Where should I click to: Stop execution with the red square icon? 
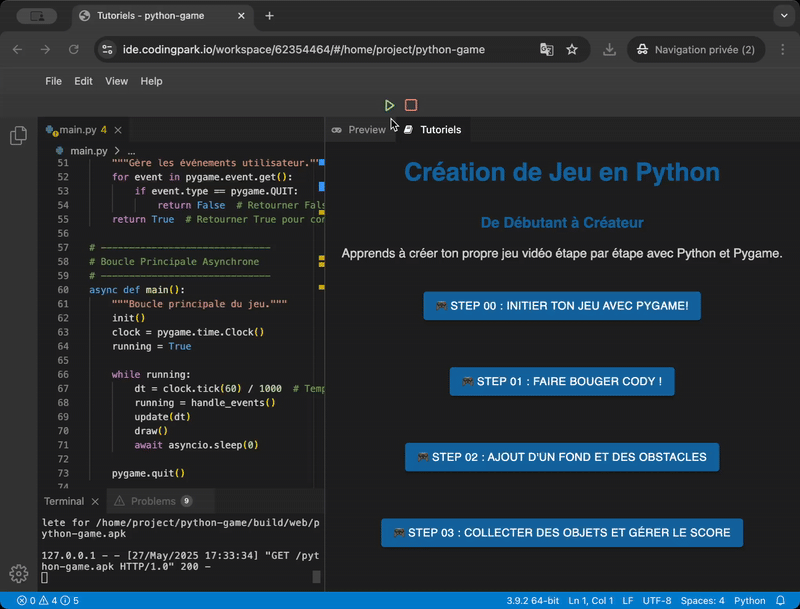(x=411, y=105)
